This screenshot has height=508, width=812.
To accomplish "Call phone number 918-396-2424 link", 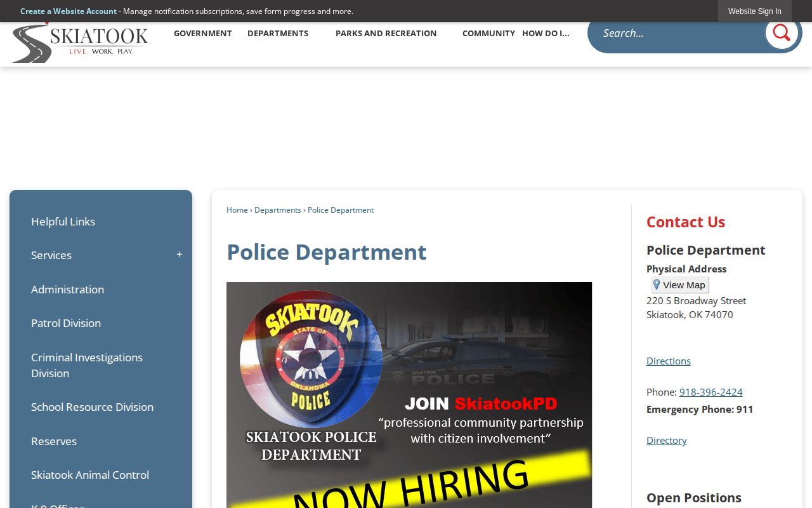I will [711, 392].
